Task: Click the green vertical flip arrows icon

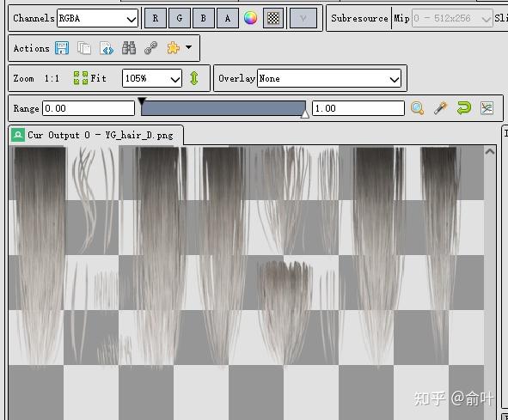Action: pos(194,78)
